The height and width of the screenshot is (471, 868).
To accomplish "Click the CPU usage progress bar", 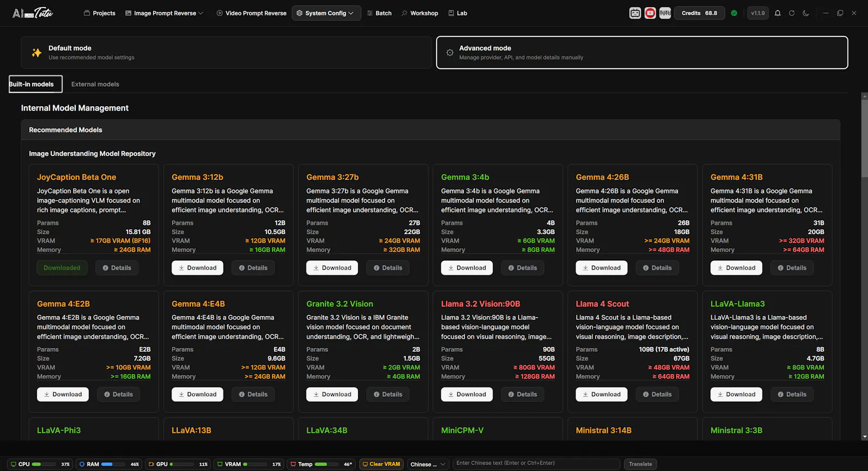I will click(44, 464).
